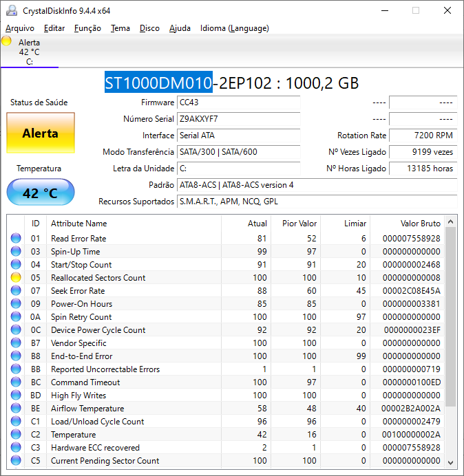Open the Ajuda menu
This screenshot has width=464, height=476.
click(180, 28)
